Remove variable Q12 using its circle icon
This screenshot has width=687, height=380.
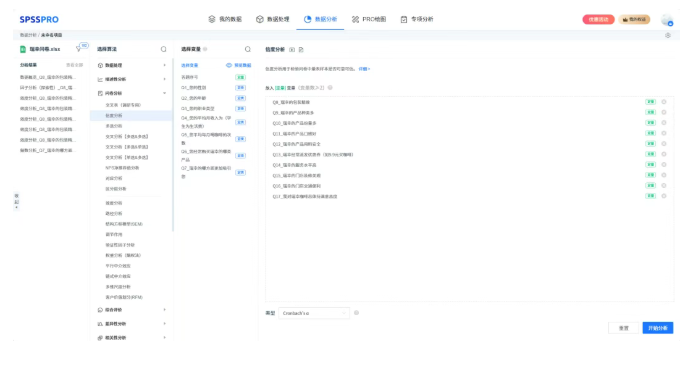(x=664, y=144)
